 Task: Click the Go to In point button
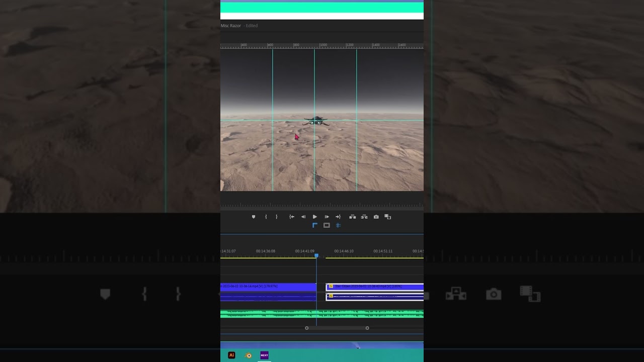[x=291, y=217]
